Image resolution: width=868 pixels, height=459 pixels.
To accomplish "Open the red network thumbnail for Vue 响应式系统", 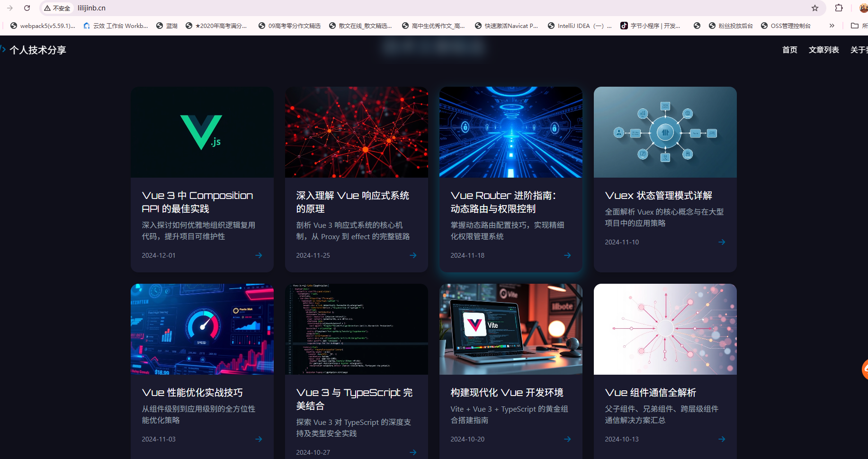I will click(357, 132).
